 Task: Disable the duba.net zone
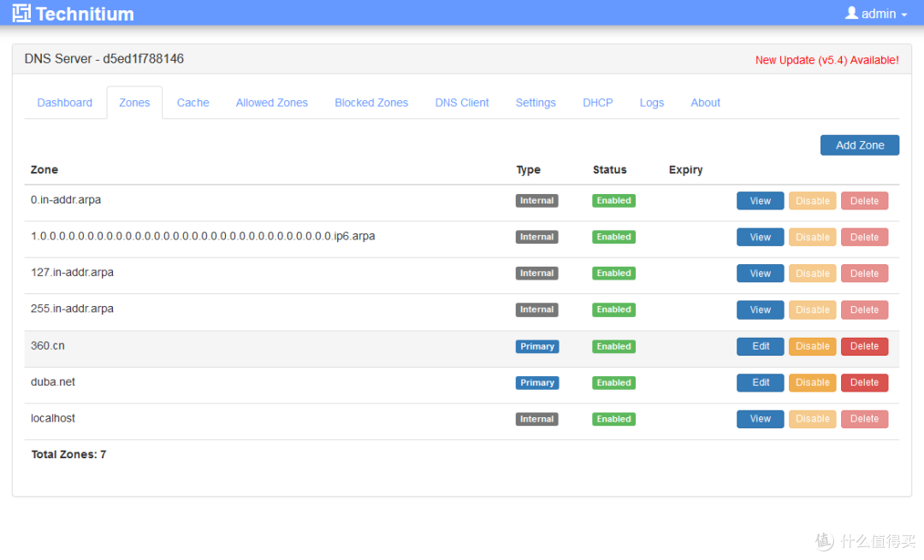tap(813, 383)
